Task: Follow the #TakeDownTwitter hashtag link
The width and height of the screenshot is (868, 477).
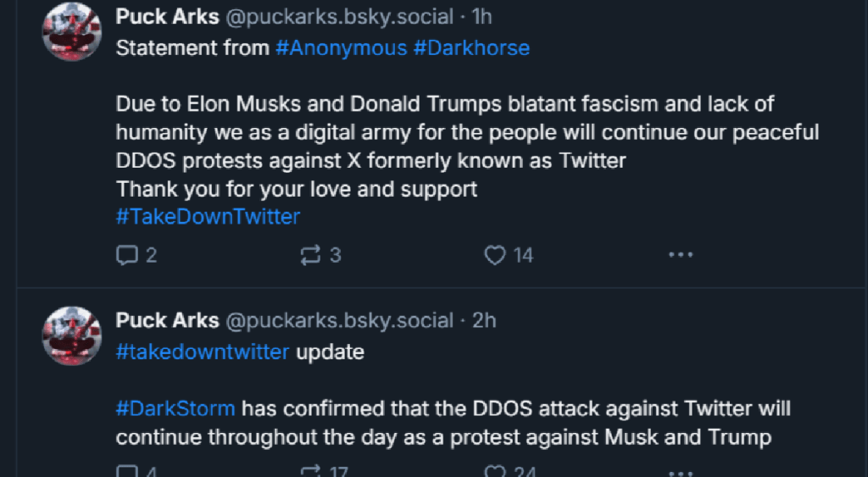Action: (x=208, y=217)
